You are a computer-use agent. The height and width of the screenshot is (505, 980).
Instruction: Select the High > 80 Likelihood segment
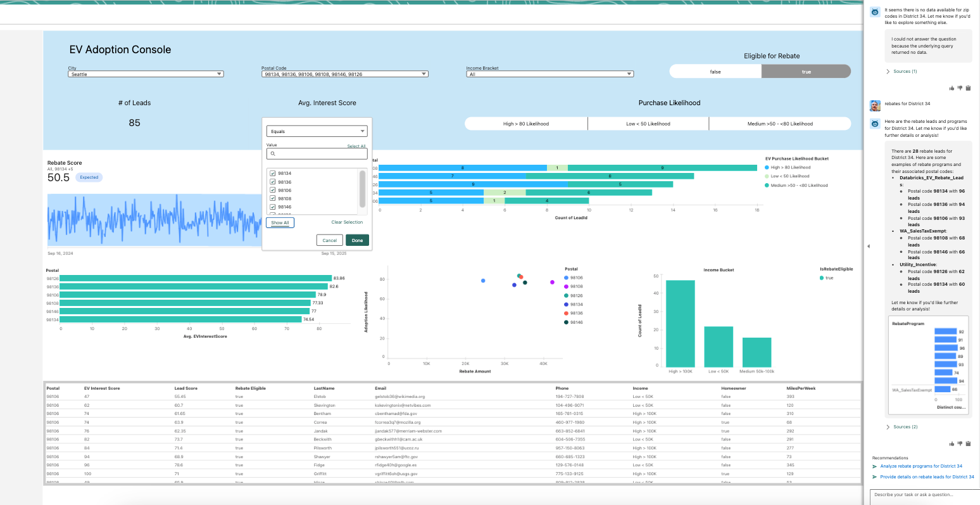(x=526, y=124)
